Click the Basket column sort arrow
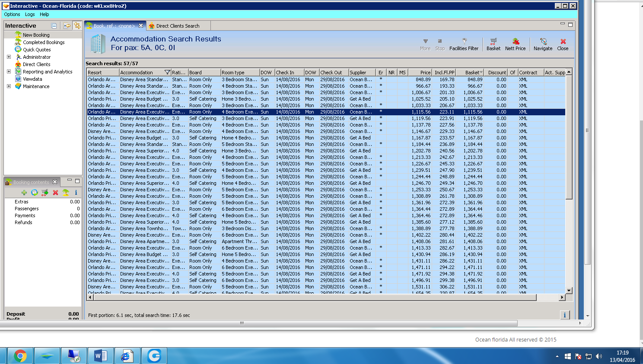The width and height of the screenshot is (643, 364). point(481,73)
